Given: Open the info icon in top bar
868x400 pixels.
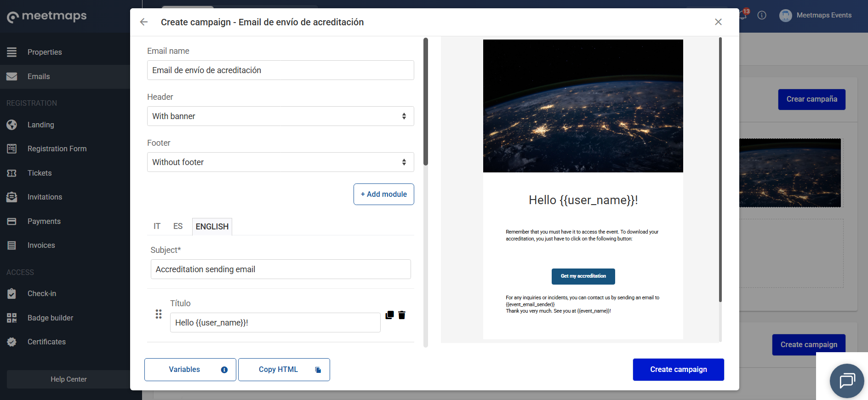Looking at the screenshot, I should click(x=762, y=15).
